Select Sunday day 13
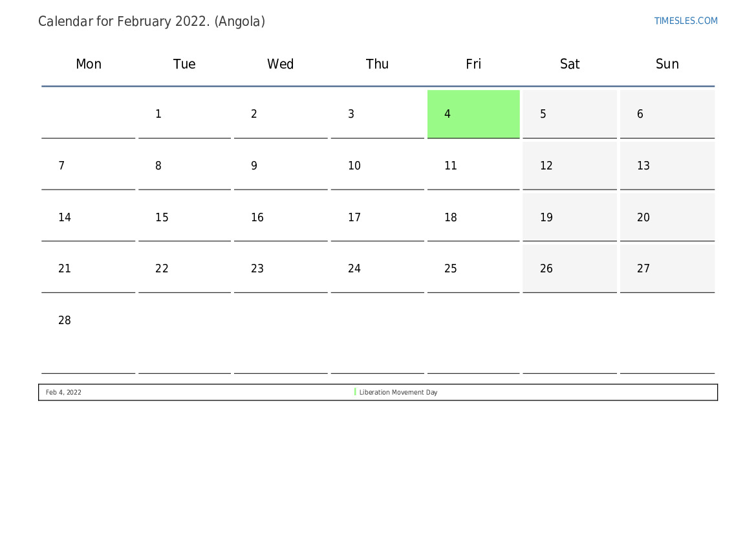756x535 pixels. coord(667,166)
